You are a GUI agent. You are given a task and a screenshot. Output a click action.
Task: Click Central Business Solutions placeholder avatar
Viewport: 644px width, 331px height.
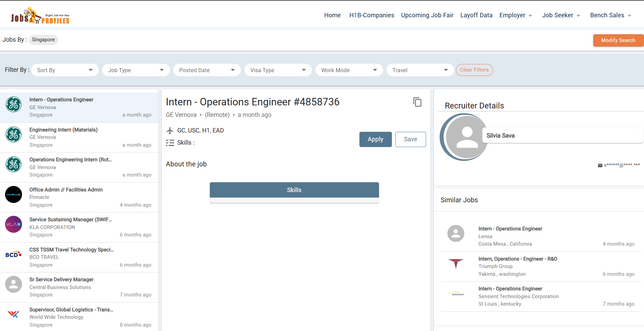click(x=14, y=284)
